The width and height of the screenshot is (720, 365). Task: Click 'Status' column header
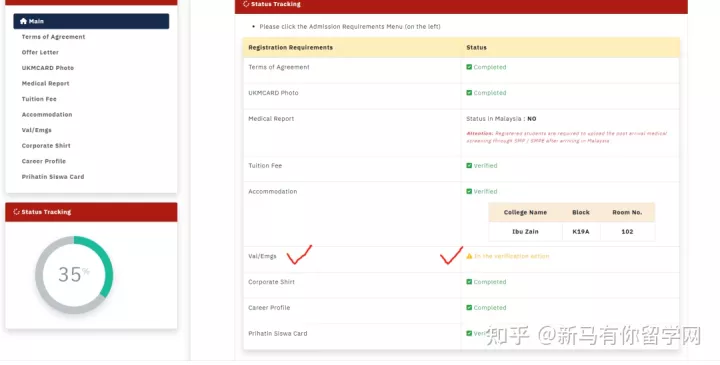[476, 48]
